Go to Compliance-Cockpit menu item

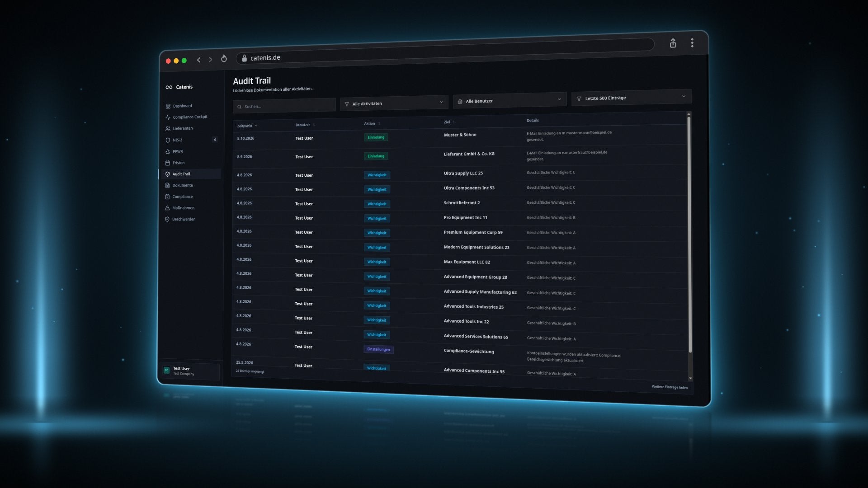pos(190,117)
